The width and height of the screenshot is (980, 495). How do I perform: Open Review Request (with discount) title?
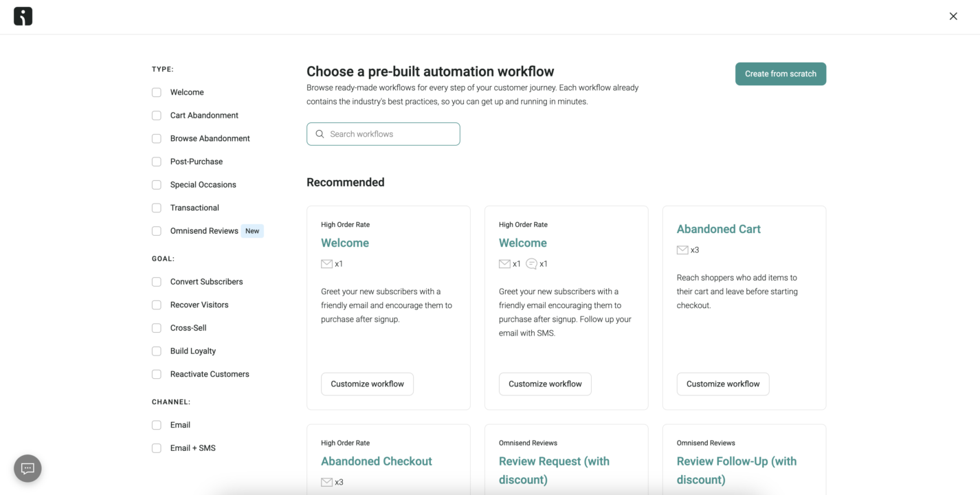(554, 470)
